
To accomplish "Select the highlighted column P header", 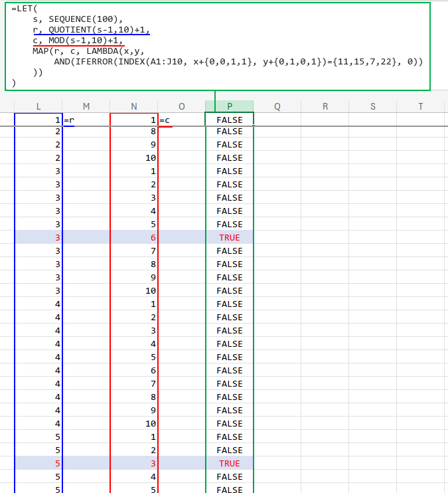I will (x=230, y=106).
